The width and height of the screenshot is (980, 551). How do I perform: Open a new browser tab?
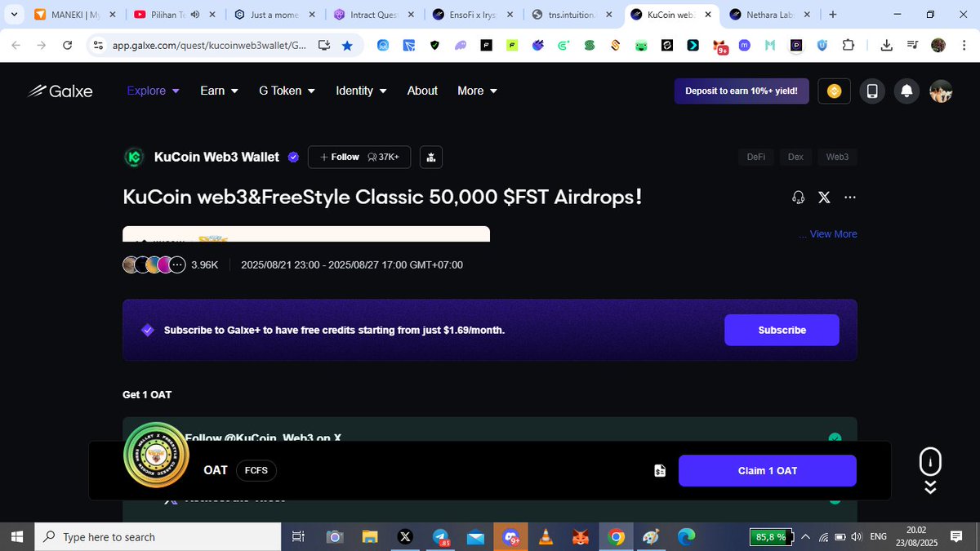833,15
